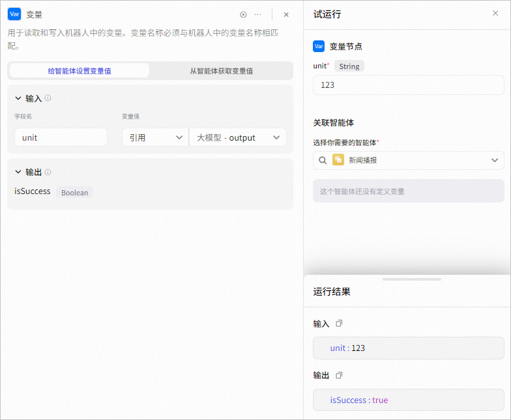Click the 这个智能体还没有定义变量 notice

pos(408,191)
